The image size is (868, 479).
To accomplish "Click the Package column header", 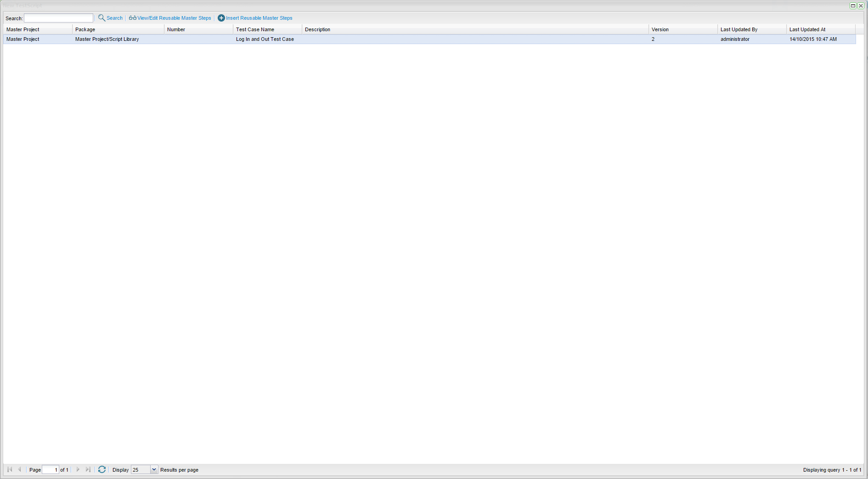I will (85, 29).
